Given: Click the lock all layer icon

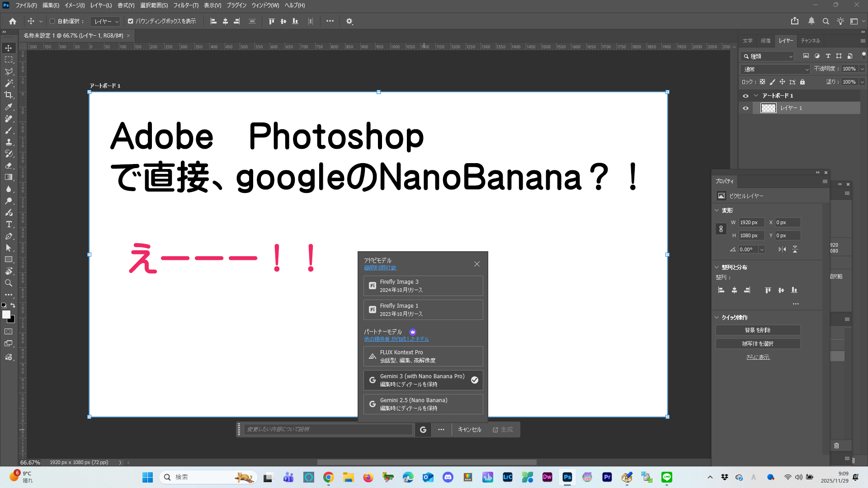Looking at the screenshot, I should click(802, 82).
